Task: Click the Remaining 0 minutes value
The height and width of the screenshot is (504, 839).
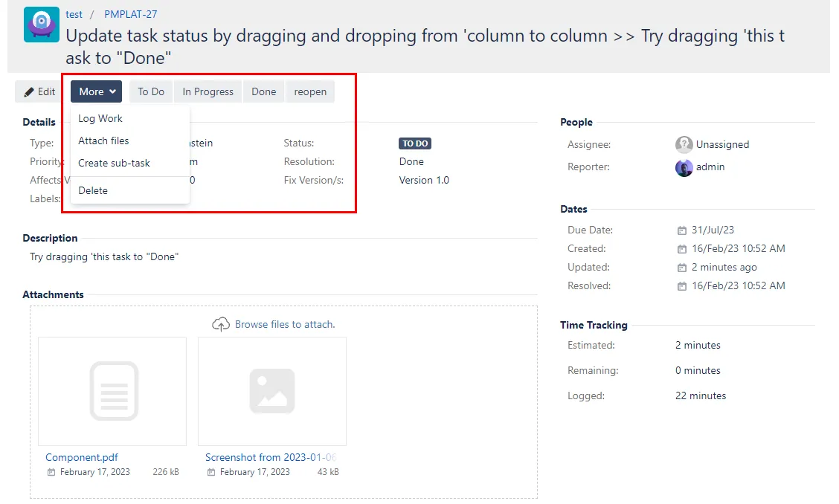Action: click(x=698, y=370)
